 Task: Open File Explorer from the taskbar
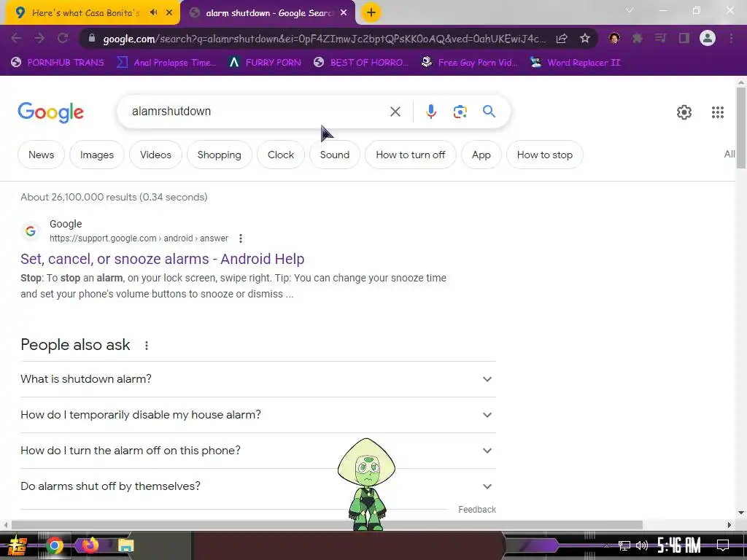click(125, 545)
